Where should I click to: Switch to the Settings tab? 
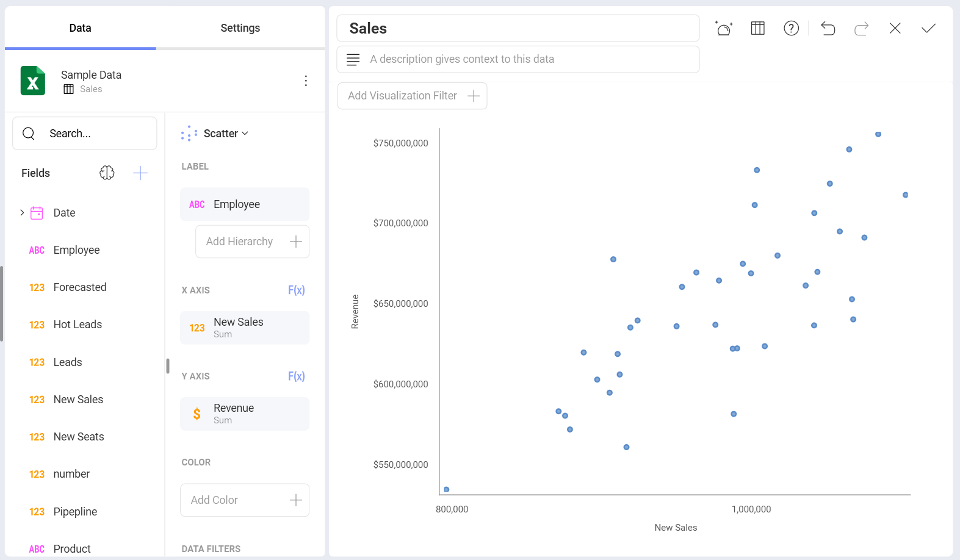(240, 28)
